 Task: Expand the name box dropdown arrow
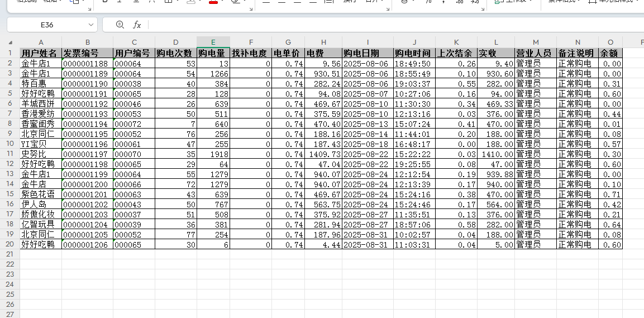click(92, 25)
